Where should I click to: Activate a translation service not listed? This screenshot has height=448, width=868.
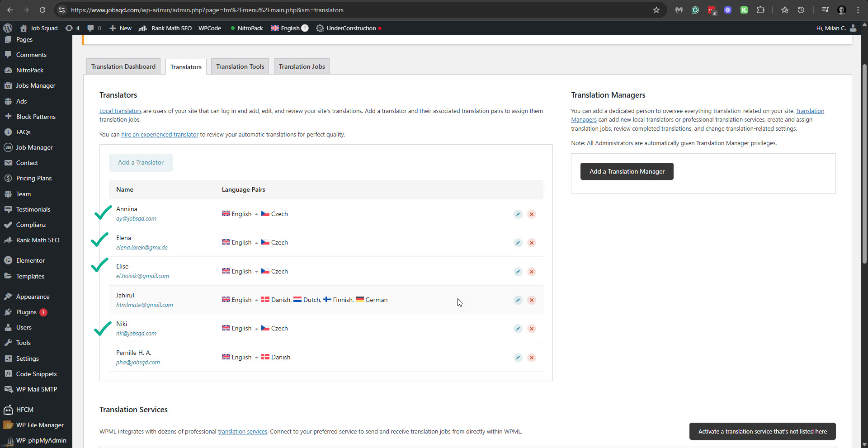pos(762,431)
